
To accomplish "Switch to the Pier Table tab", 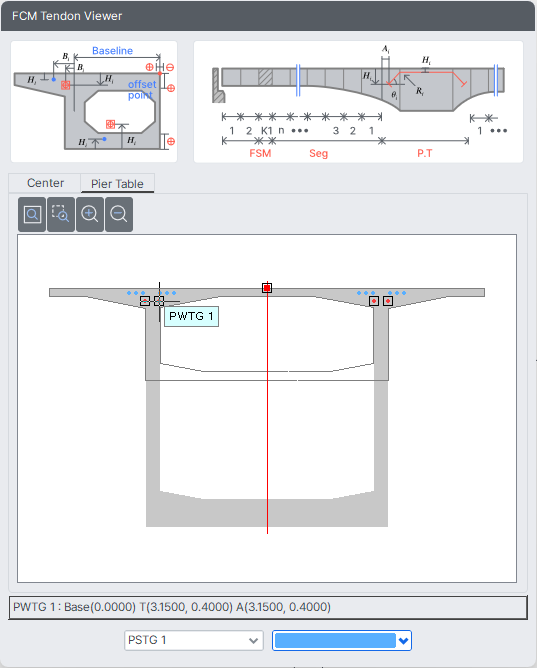I will pyautogui.click(x=117, y=184).
